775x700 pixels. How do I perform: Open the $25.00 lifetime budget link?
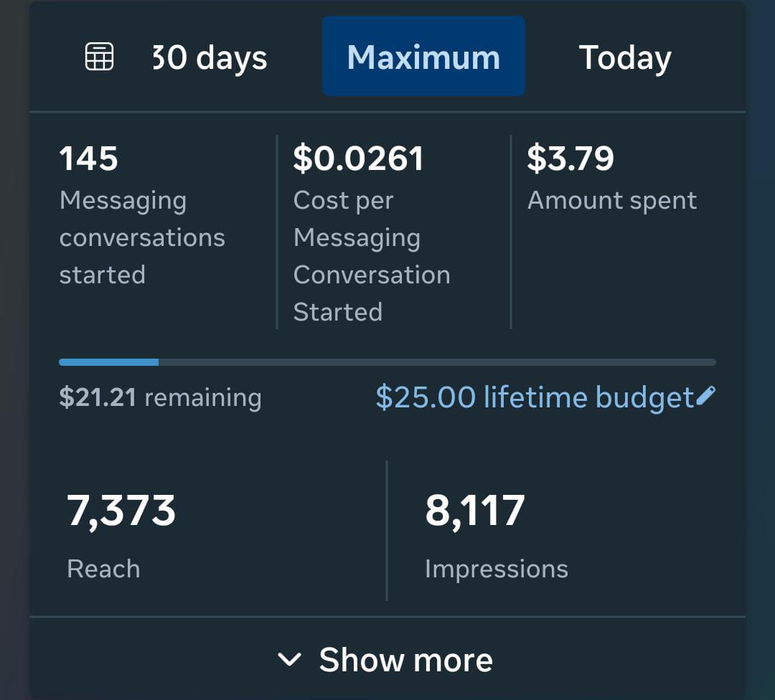coord(535,397)
